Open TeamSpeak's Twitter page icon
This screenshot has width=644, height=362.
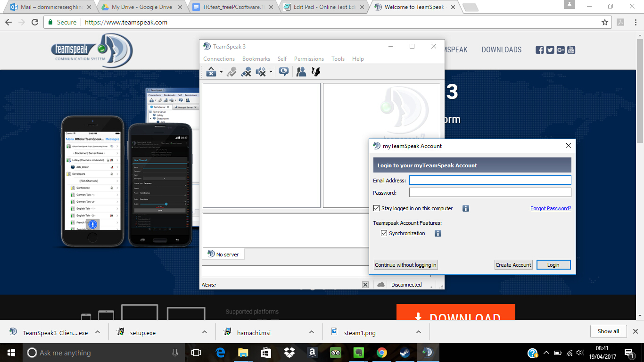click(550, 49)
